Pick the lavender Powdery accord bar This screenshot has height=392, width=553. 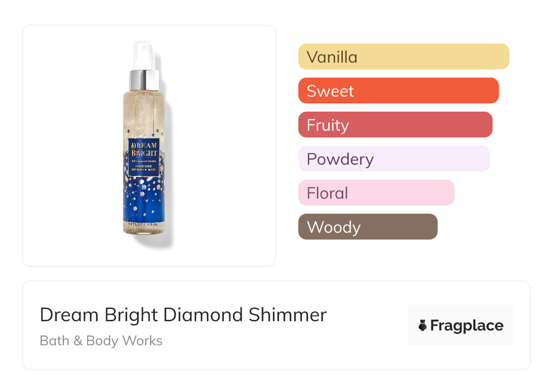(x=394, y=159)
